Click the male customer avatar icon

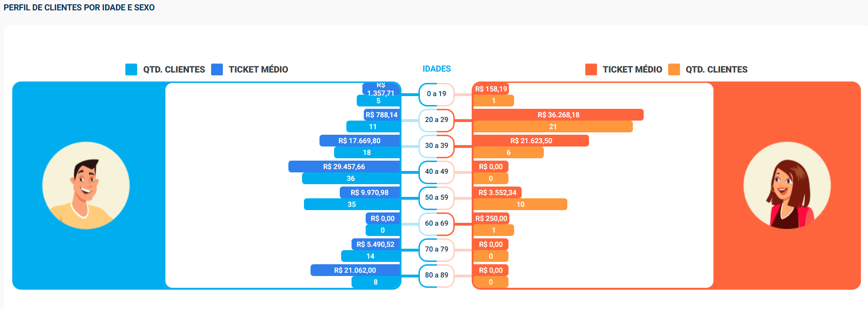(x=86, y=186)
